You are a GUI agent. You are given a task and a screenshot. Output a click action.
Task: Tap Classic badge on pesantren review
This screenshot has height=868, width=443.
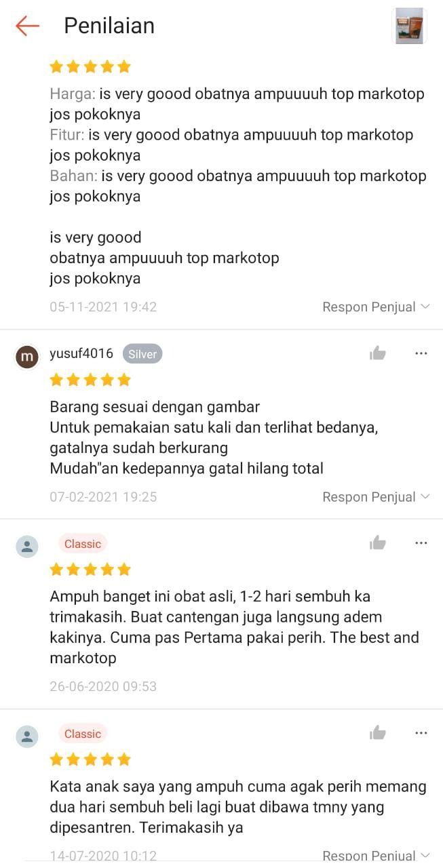(x=83, y=734)
